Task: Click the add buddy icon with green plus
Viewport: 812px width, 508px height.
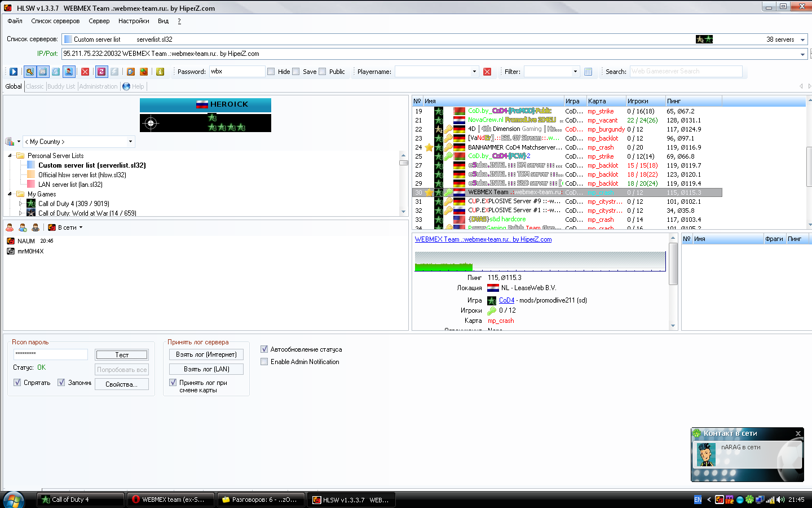Action: coord(23,227)
